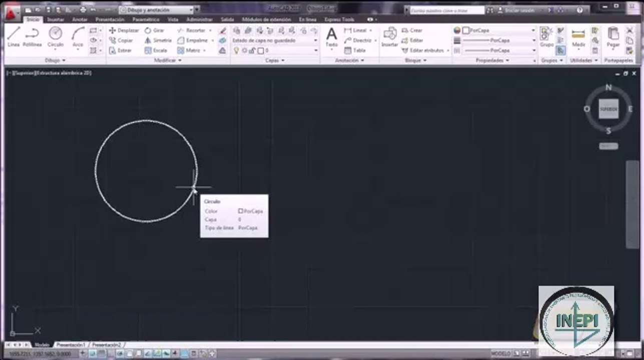Open the object color PorCapa swatch dropdown

point(499,30)
